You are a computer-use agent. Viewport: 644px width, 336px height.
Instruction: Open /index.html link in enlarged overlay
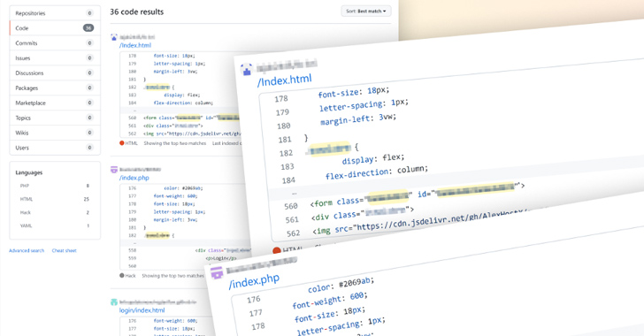[284, 80]
